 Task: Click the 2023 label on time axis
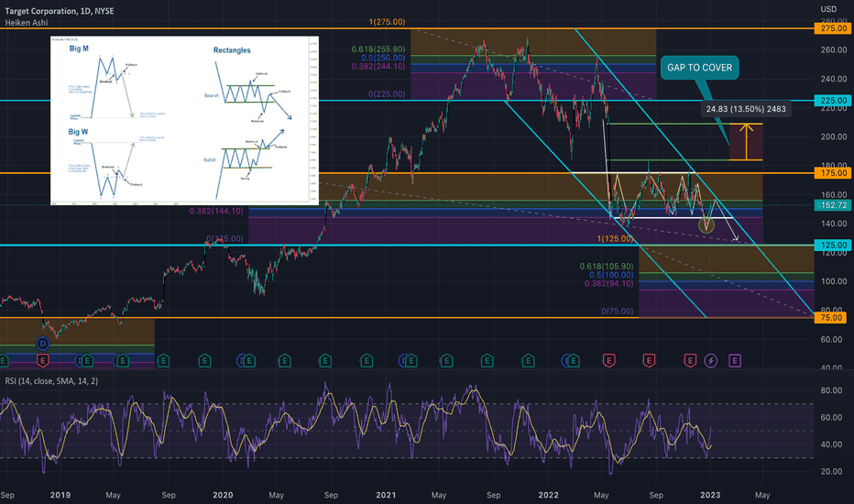tap(710, 495)
